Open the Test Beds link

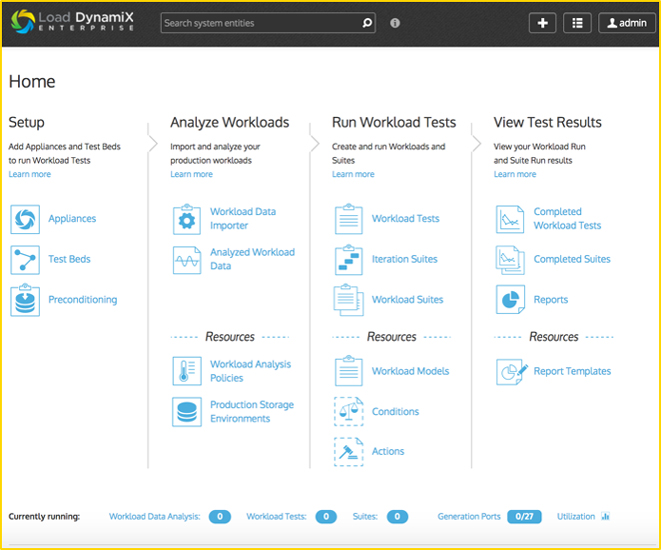69,259
